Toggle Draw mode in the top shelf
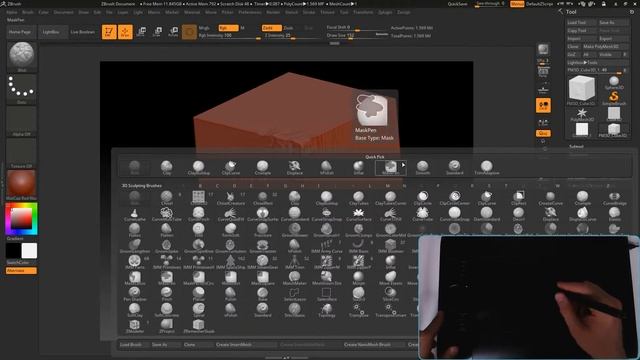 coord(125,32)
